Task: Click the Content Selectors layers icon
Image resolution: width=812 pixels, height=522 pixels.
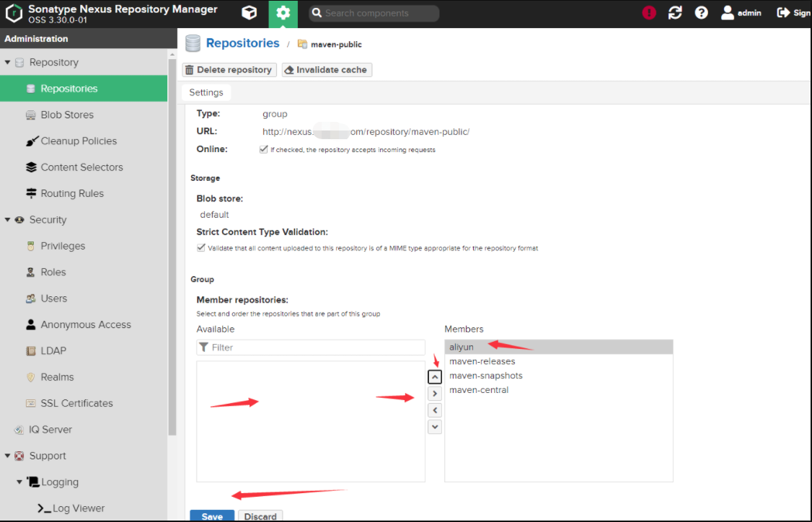Action: pos(31,167)
